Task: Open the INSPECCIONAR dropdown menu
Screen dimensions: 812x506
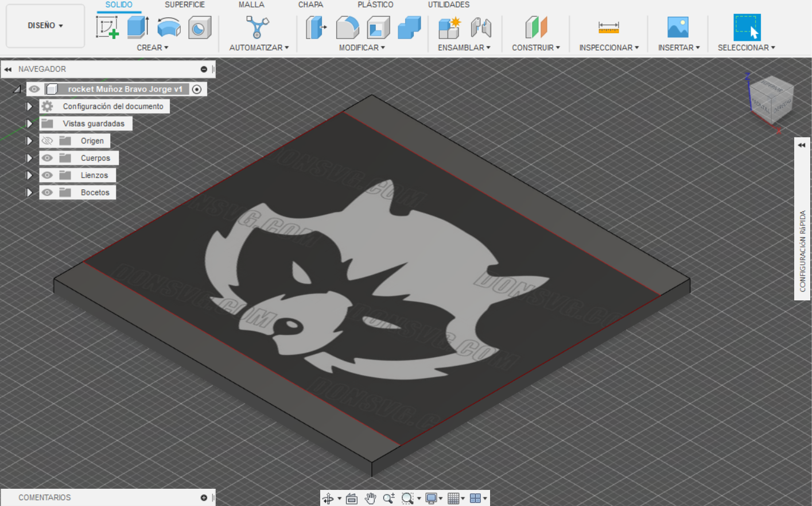Action: tap(609, 48)
